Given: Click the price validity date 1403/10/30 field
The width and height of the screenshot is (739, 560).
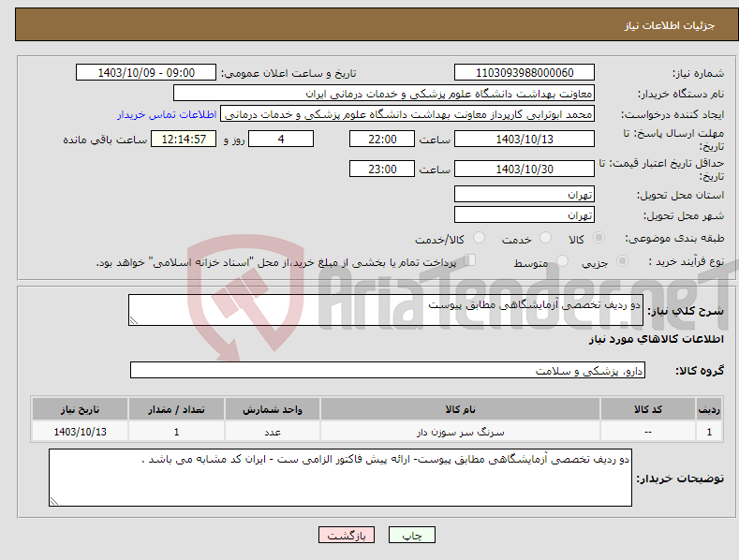Looking at the screenshot, I should (525, 169).
